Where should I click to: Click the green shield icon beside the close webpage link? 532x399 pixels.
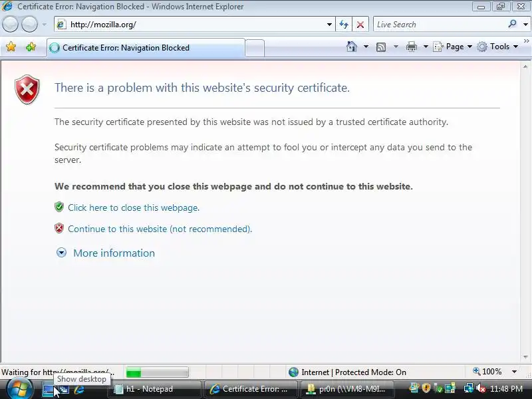tap(59, 207)
